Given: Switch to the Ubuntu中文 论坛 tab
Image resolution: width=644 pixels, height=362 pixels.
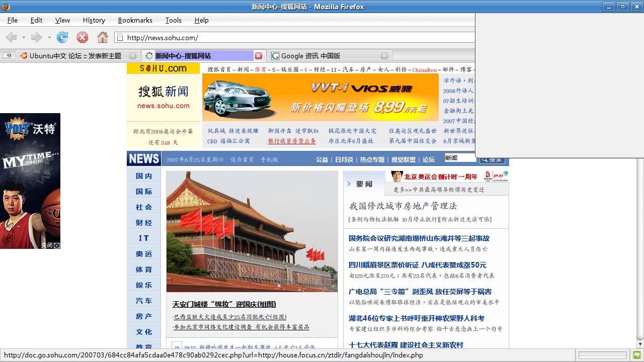Looking at the screenshot, I should coord(77,56).
